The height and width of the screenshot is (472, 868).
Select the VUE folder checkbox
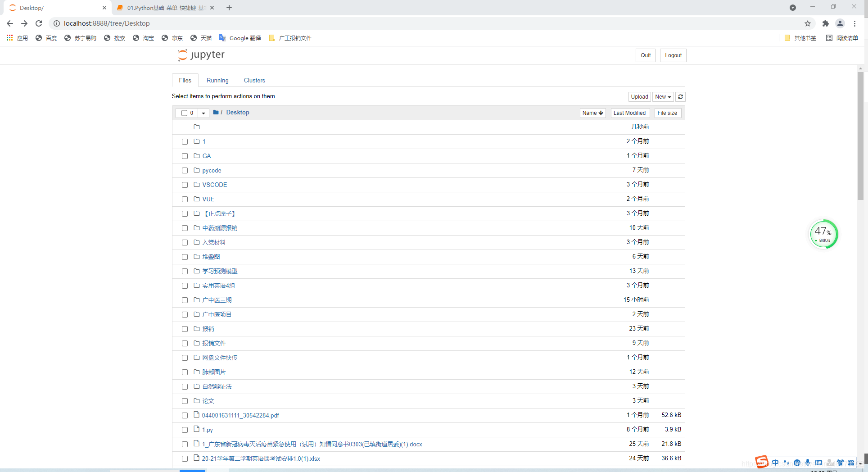pyautogui.click(x=185, y=199)
